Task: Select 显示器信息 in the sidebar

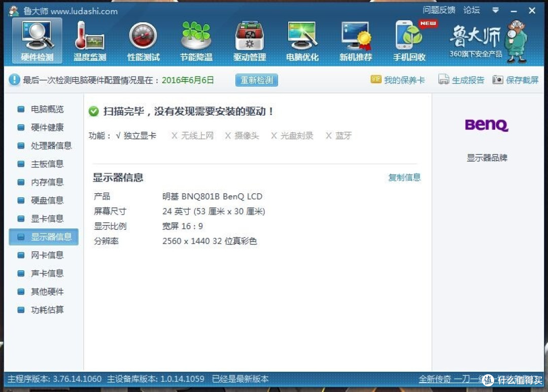Action: [x=43, y=237]
